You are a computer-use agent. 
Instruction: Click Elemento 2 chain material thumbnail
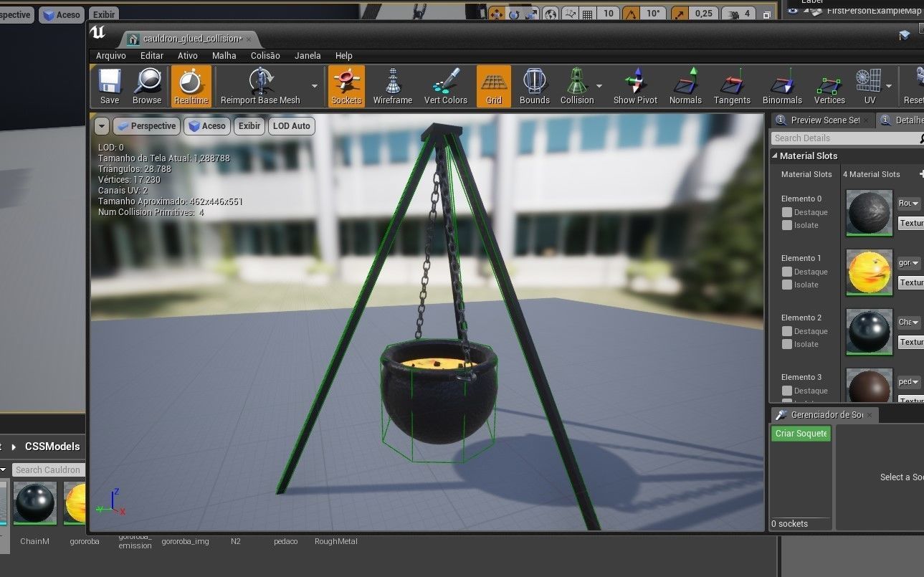click(870, 332)
